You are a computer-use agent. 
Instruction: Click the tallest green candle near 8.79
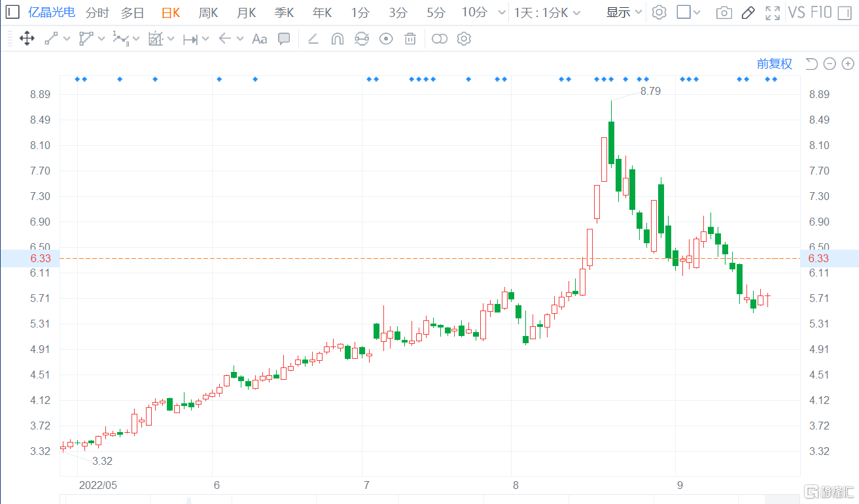tap(611, 143)
